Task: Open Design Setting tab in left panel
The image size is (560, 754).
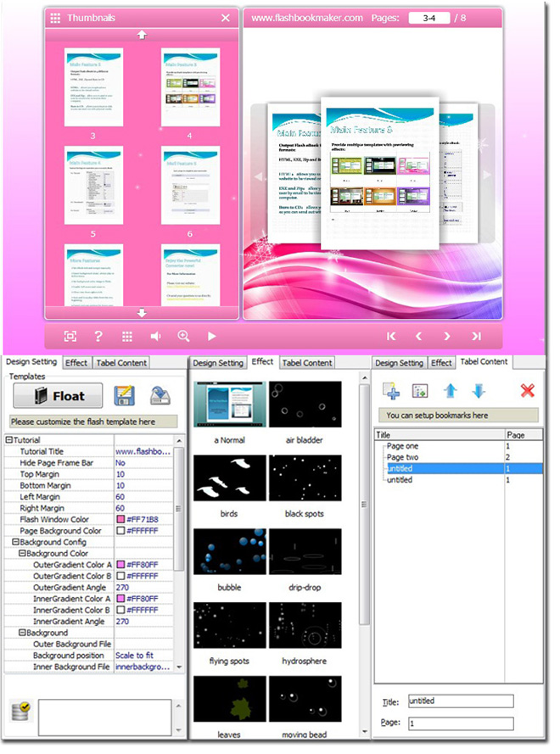Action: point(31,361)
